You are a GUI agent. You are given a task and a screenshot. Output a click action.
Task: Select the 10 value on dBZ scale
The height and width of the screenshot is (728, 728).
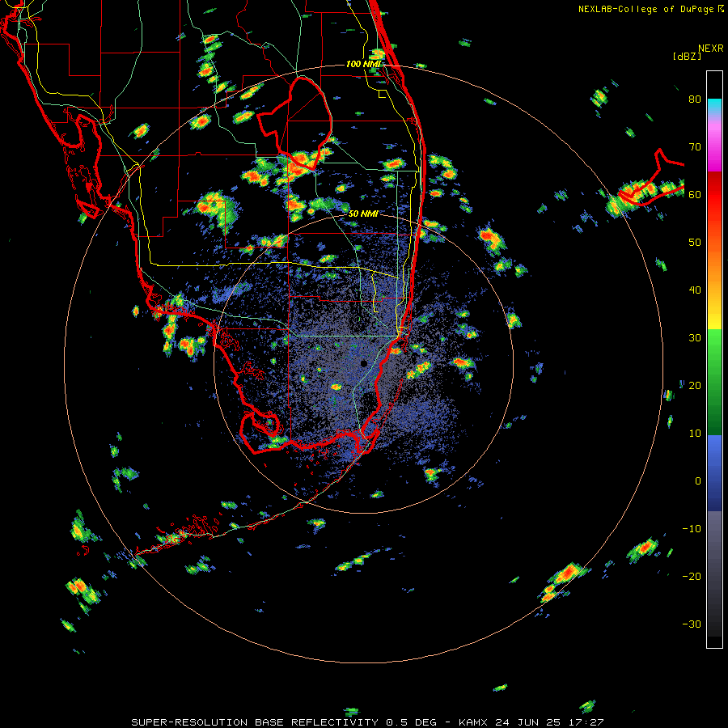(695, 434)
